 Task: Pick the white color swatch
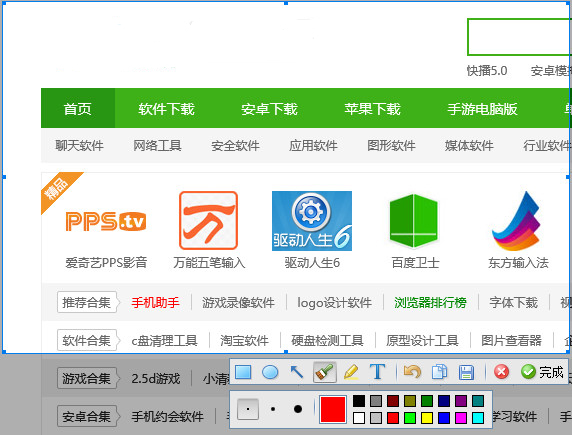point(359,418)
